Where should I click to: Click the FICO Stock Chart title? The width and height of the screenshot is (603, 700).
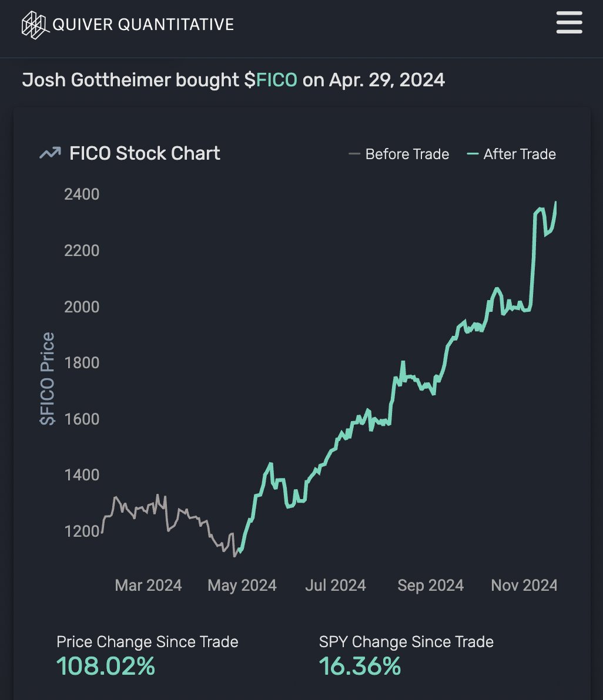(x=145, y=154)
